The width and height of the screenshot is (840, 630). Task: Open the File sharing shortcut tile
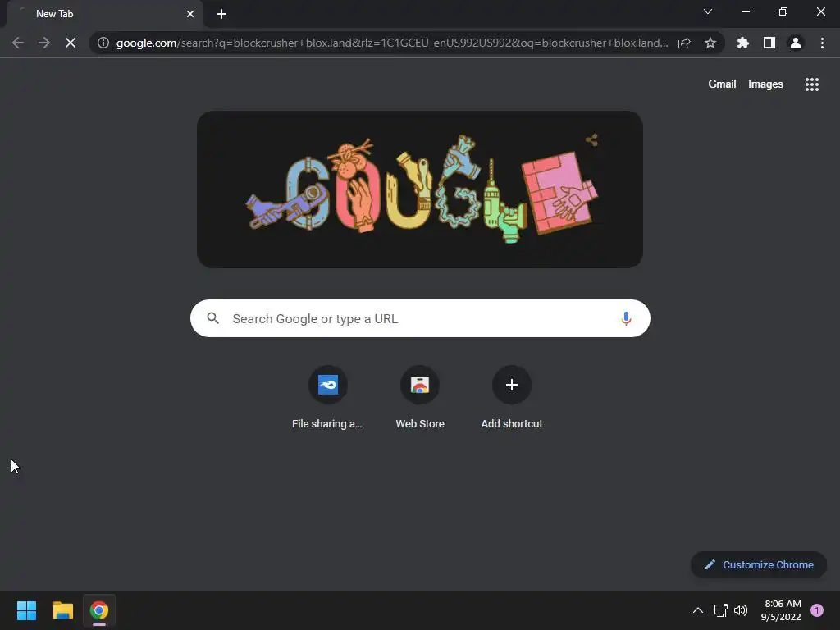click(328, 398)
